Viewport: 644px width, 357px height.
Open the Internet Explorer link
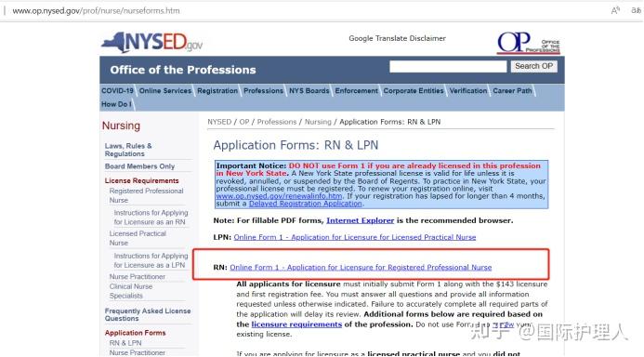click(x=361, y=220)
